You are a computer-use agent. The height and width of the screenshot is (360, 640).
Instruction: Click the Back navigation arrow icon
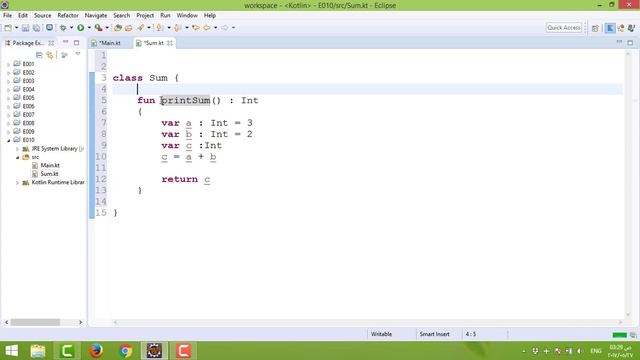(x=207, y=28)
